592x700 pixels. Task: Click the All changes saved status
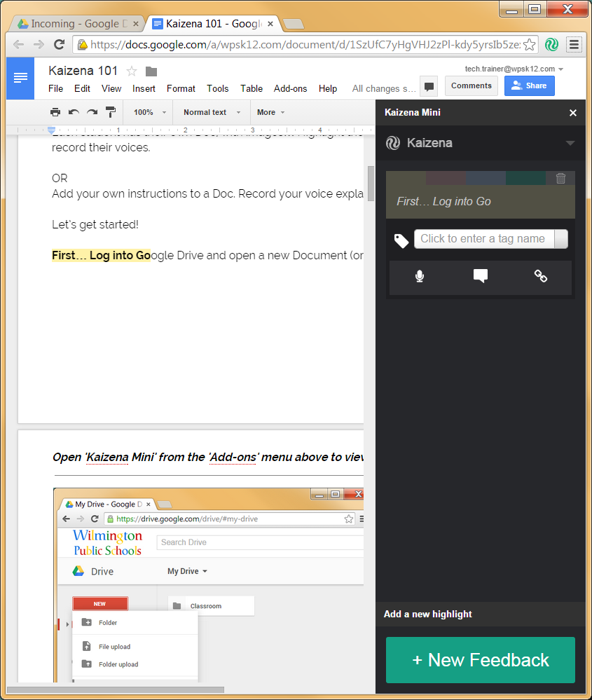(383, 89)
